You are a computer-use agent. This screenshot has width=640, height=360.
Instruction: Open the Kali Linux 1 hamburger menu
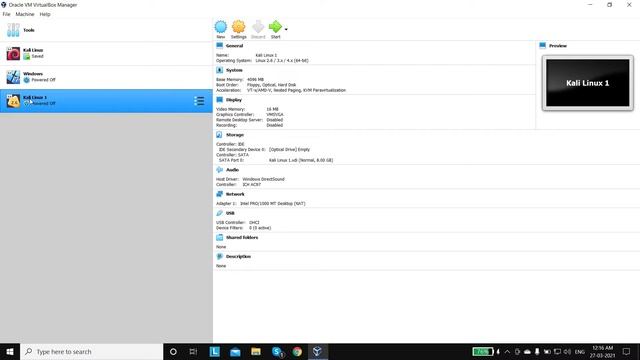(199, 101)
